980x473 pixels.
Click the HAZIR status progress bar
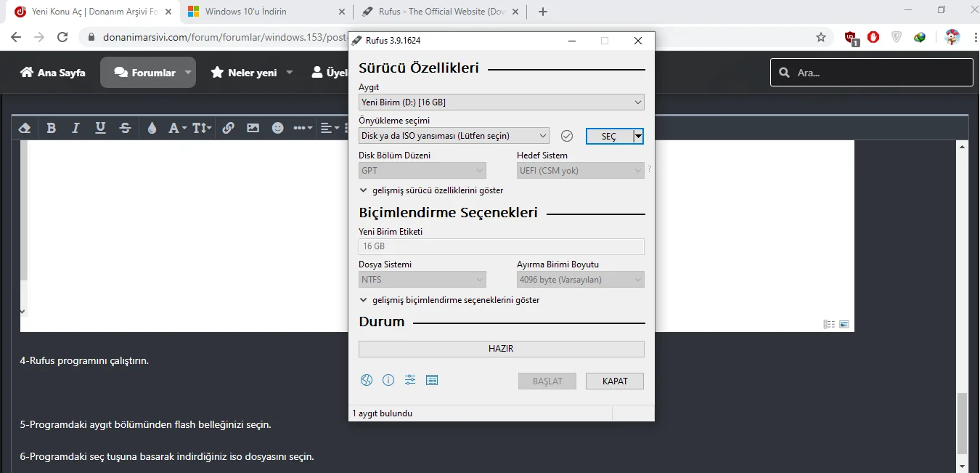(501, 349)
